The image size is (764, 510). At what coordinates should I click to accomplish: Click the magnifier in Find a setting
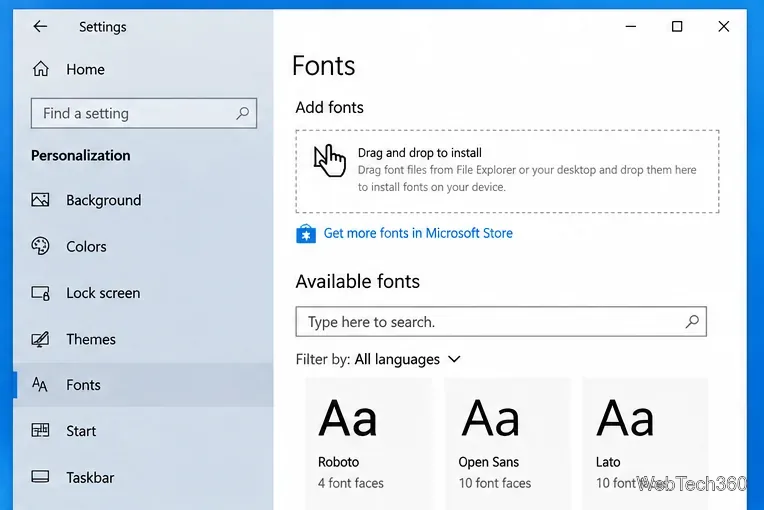[x=242, y=113]
